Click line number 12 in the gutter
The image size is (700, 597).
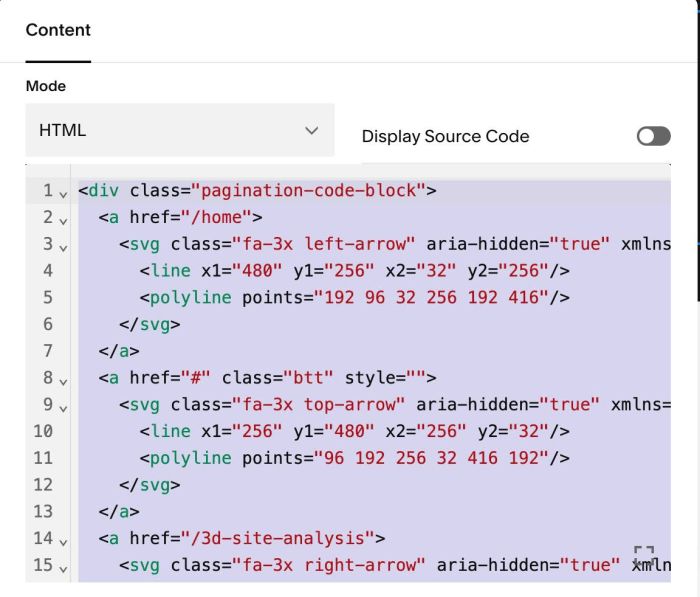click(x=43, y=485)
